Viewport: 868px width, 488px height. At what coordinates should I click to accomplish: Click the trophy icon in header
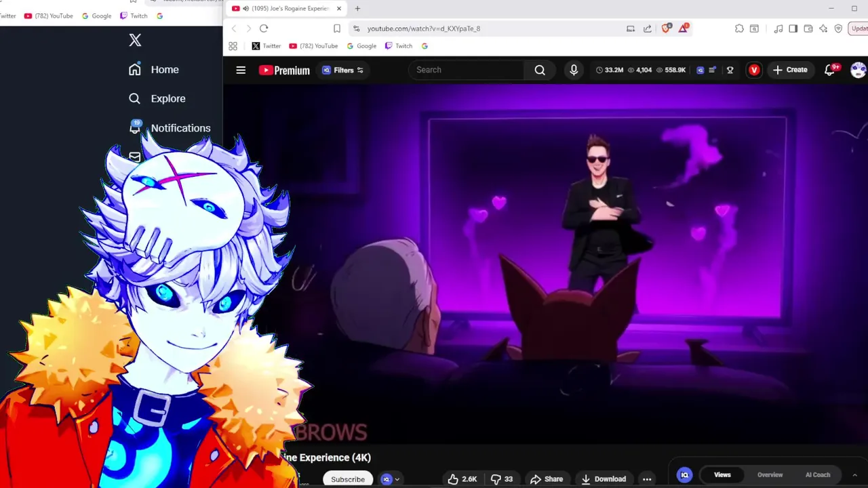[730, 70]
